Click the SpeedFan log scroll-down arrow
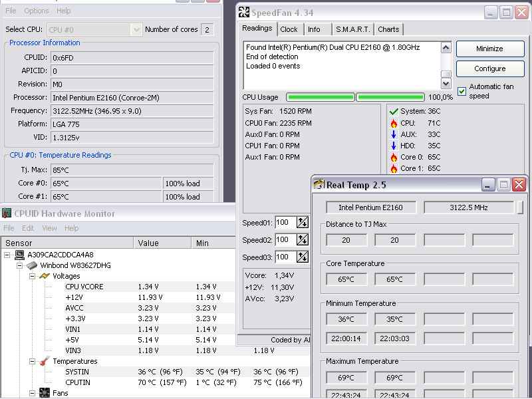Screen dimensions: 532x399 click(x=446, y=83)
